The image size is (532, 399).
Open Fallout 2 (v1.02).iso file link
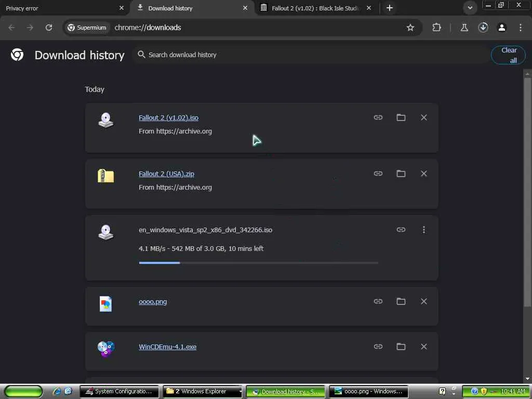(x=169, y=118)
